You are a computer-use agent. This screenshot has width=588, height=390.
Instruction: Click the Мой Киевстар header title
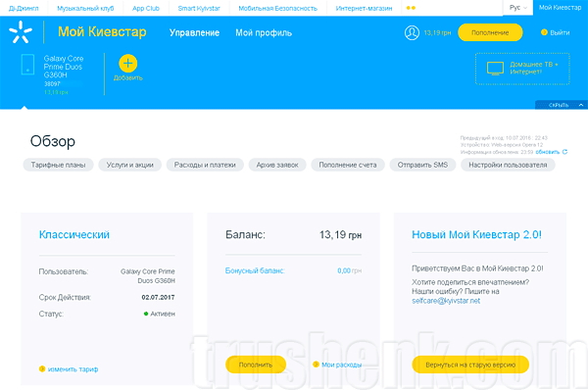(x=102, y=32)
